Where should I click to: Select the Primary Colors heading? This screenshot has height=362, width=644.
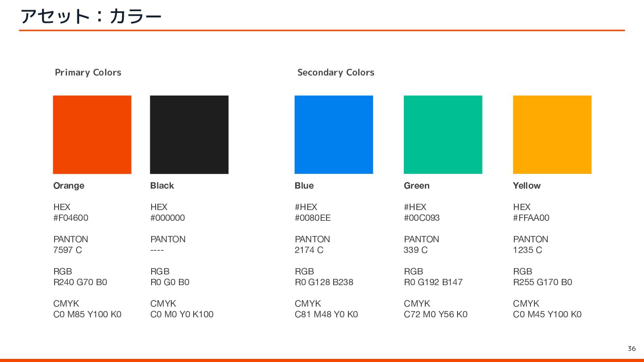pyautogui.click(x=88, y=72)
